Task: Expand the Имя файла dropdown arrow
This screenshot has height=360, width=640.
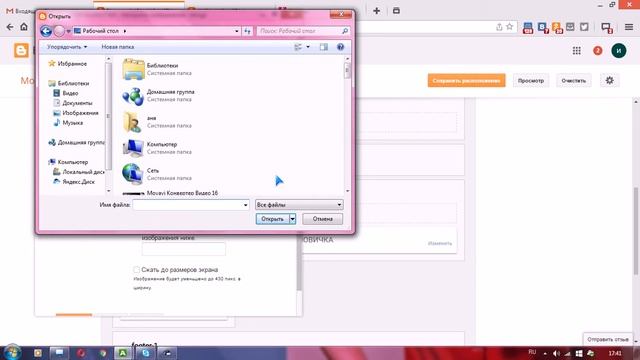Action: point(245,205)
